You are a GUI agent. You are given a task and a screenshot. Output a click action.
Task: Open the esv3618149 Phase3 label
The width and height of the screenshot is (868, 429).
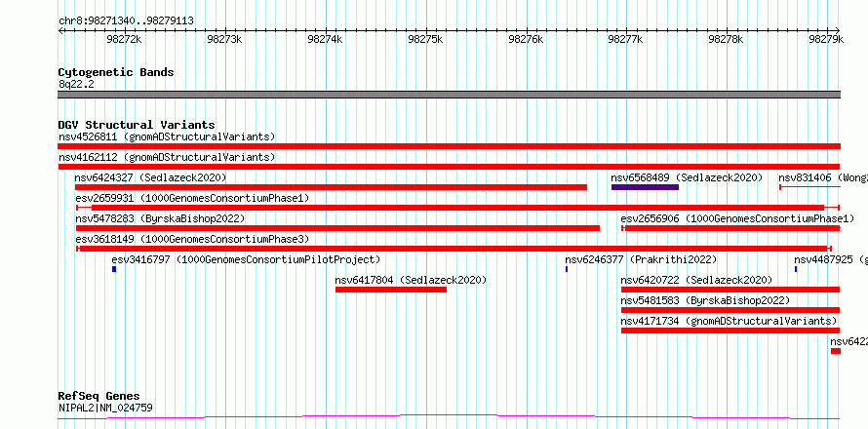[192, 239]
